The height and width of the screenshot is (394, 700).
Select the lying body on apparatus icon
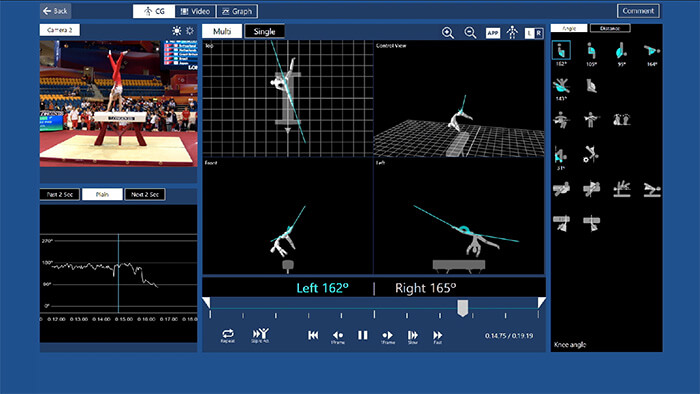(652, 189)
